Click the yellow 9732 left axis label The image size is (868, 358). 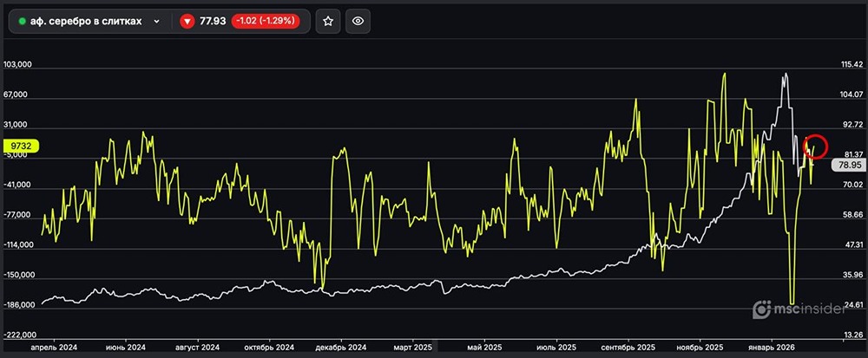pyautogui.click(x=22, y=146)
